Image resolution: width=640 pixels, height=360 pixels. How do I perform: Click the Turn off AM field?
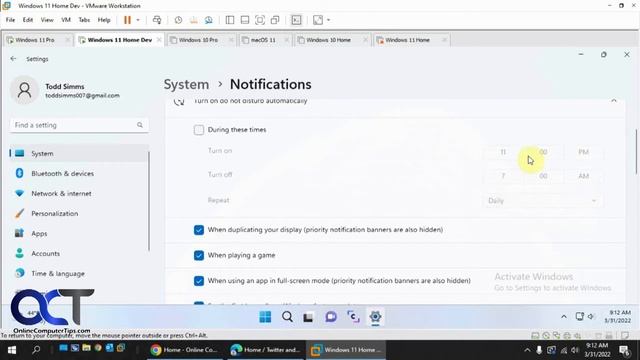point(583,176)
